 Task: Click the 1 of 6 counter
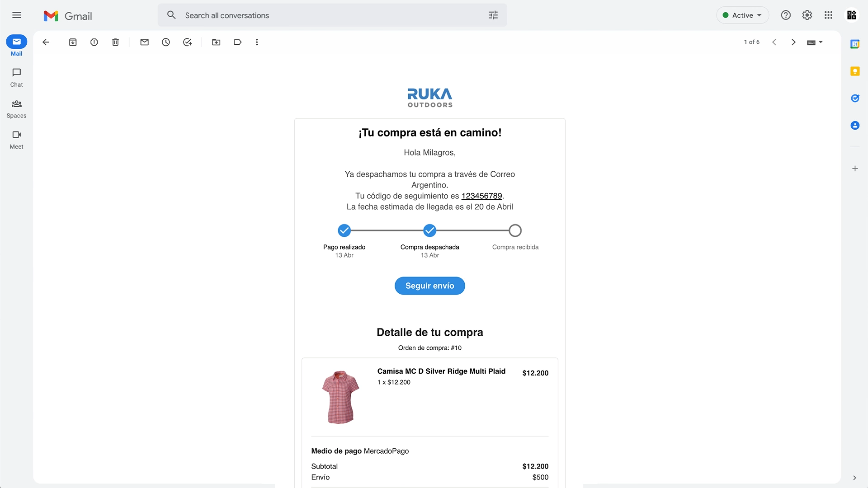751,42
